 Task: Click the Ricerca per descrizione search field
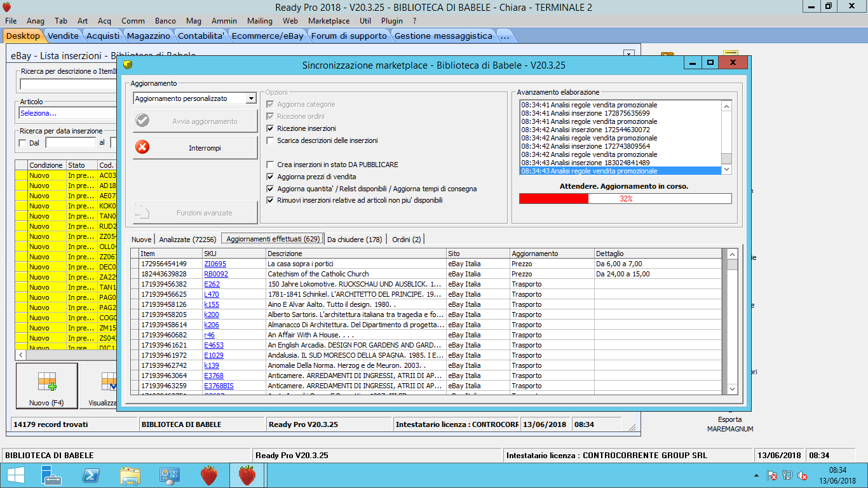tap(68, 84)
